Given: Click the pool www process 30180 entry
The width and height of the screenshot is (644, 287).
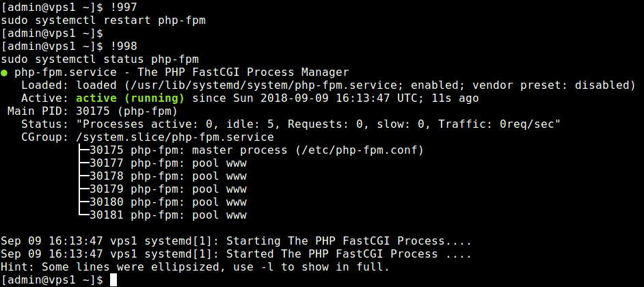Looking at the screenshot, I should pyautogui.click(x=167, y=202).
